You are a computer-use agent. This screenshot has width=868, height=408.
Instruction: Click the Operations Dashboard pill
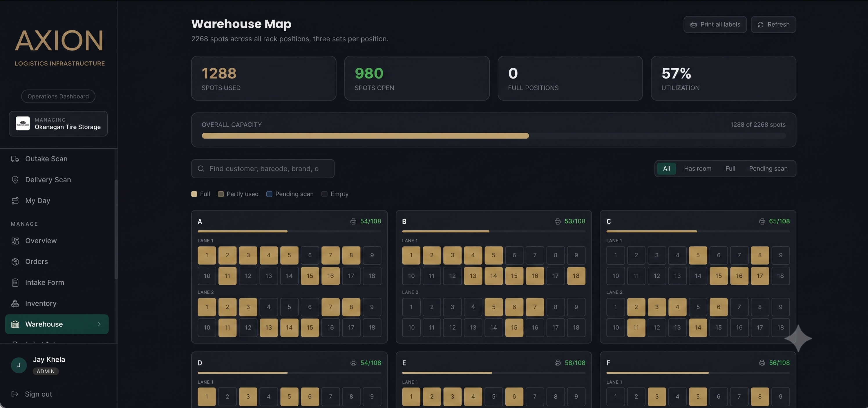click(x=58, y=96)
